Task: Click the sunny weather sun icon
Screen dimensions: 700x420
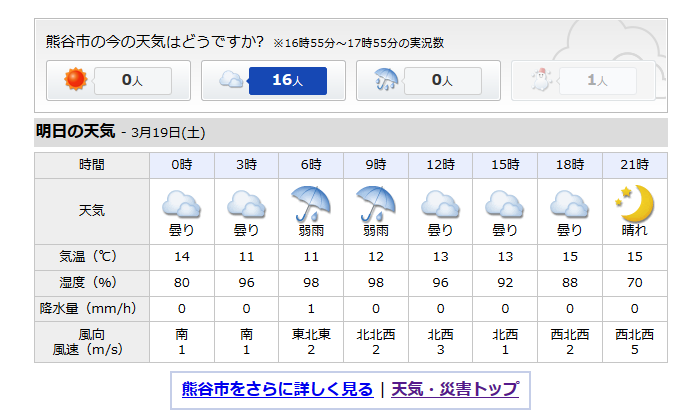Action: [x=75, y=79]
